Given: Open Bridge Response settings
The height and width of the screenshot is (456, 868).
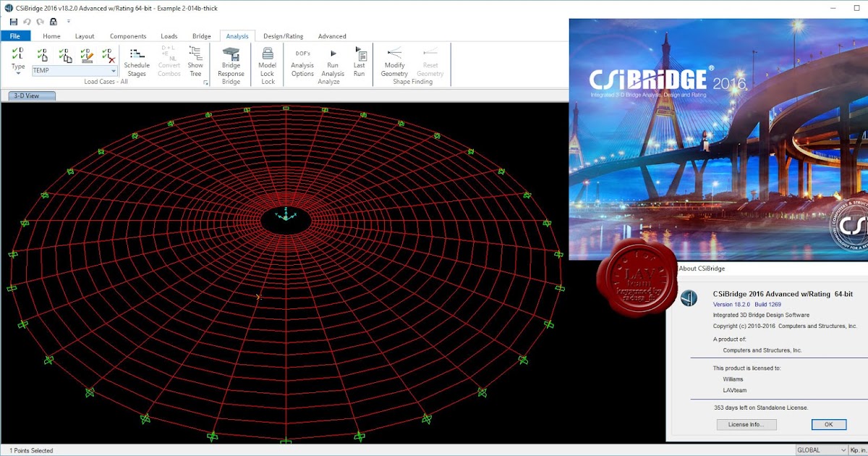Looking at the screenshot, I should coord(231,62).
